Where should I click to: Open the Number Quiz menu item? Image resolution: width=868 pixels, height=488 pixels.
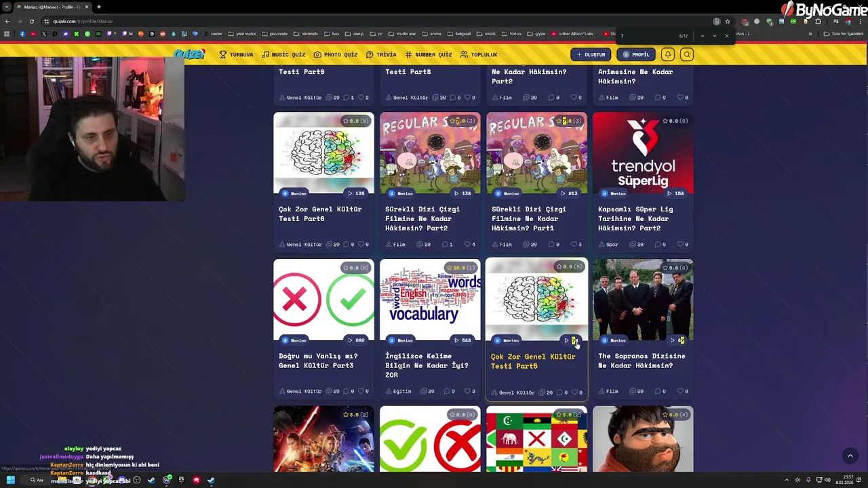coord(429,54)
